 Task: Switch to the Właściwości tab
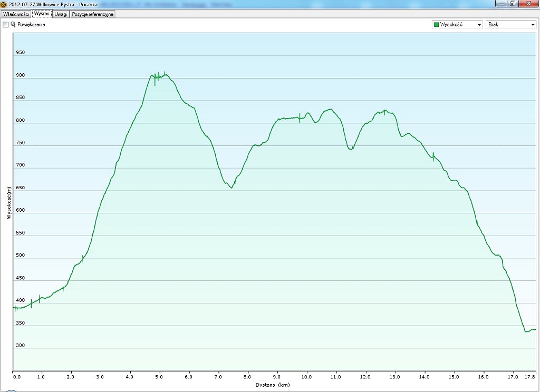[16, 14]
